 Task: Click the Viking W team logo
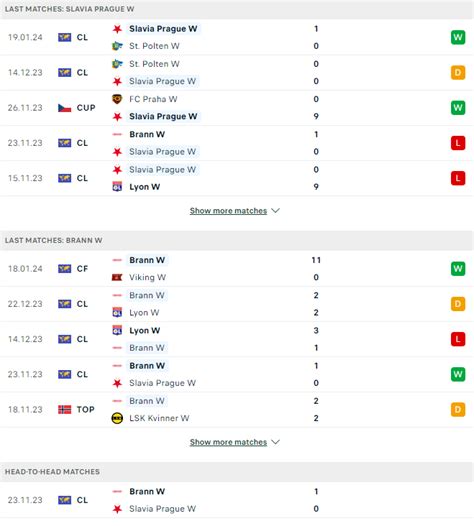tap(117, 277)
